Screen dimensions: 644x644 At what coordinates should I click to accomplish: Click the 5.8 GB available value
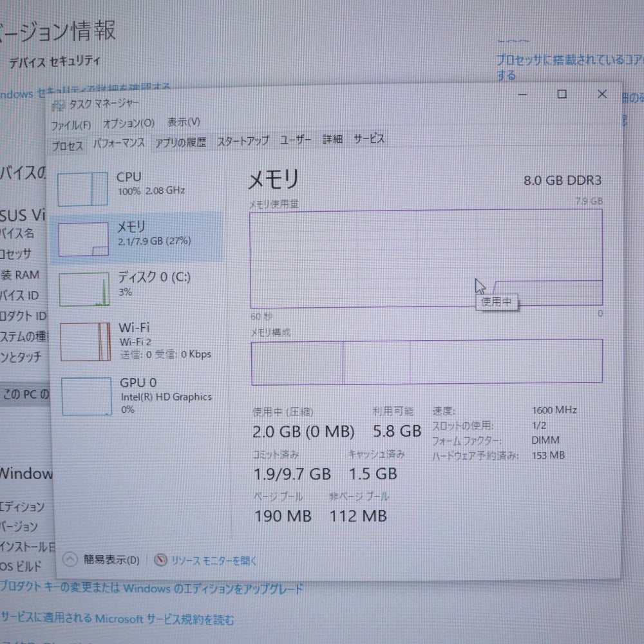coord(397,431)
